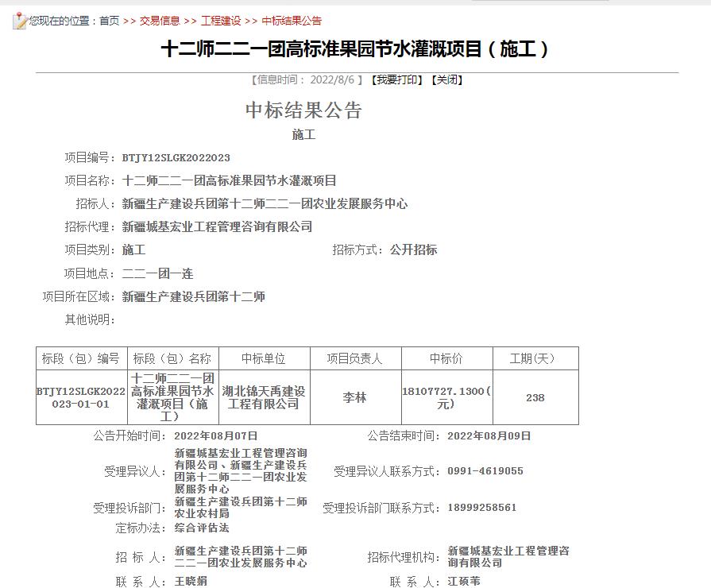Open the 工程建设 breadcrumb link
This screenshot has width=711, height=588.
click(219, 21)
